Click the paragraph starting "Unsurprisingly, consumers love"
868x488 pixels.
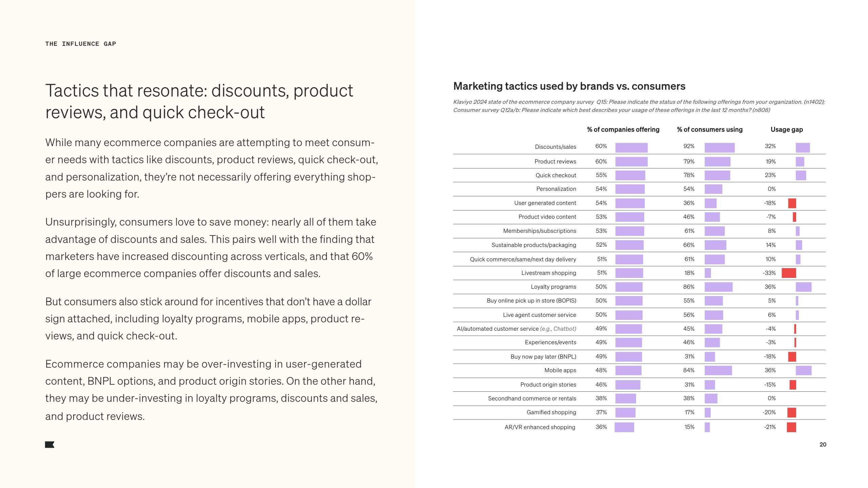coord(210,248)
